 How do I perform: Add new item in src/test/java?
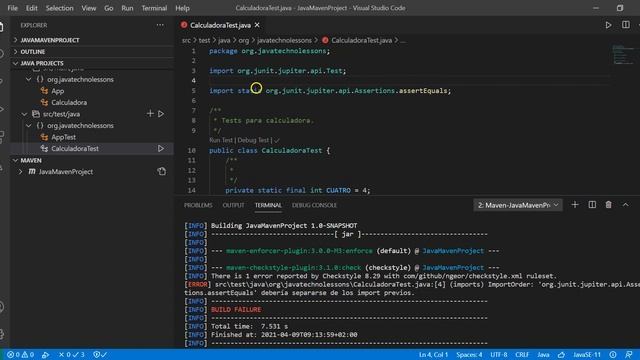pos(150,113)
